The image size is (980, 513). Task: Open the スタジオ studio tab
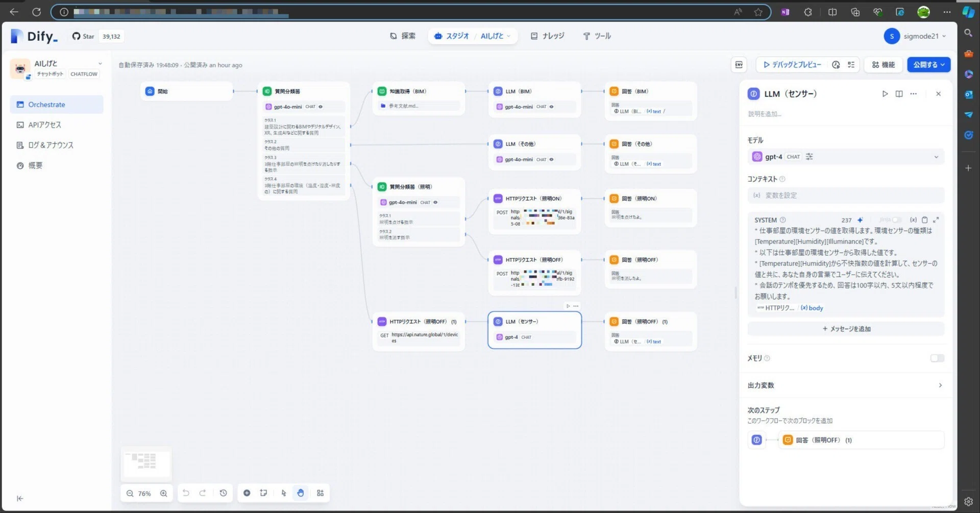click(x=451, y=36)
